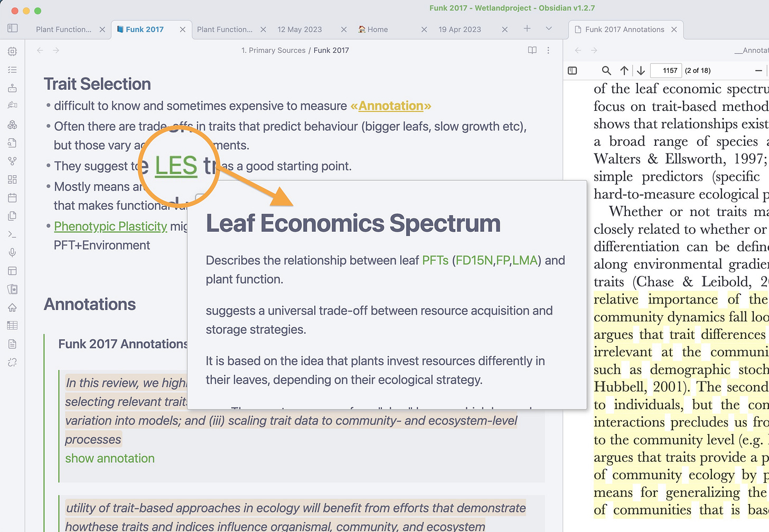Open the FP link in popup
The image size is (769, 532).
503,260
